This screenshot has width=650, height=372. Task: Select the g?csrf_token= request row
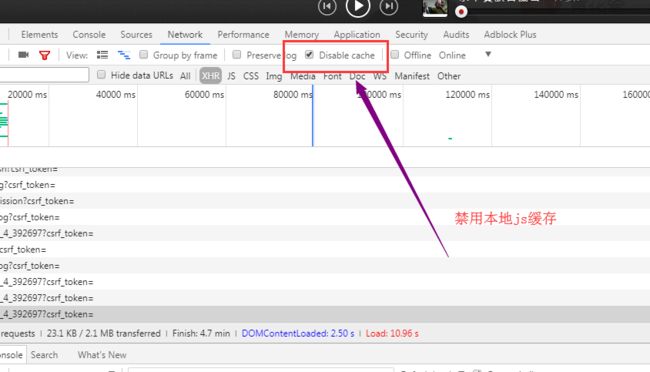point(325,185)
